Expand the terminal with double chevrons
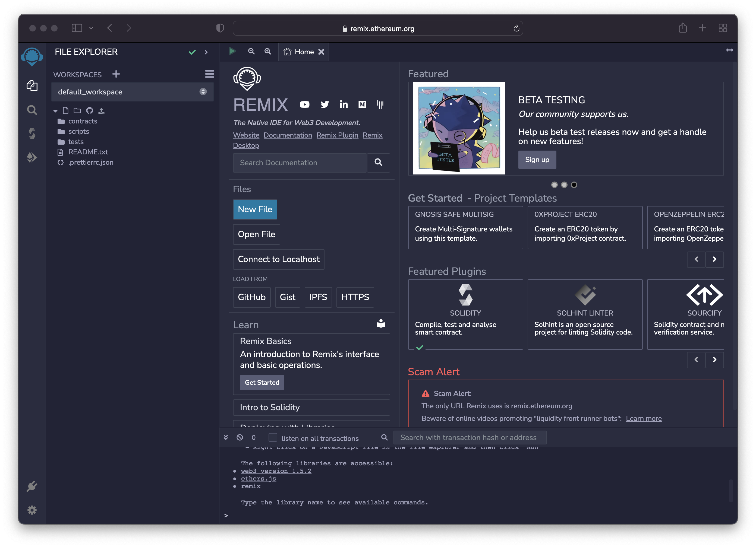Viewport: 756px width, 547px height. point(226,437)
